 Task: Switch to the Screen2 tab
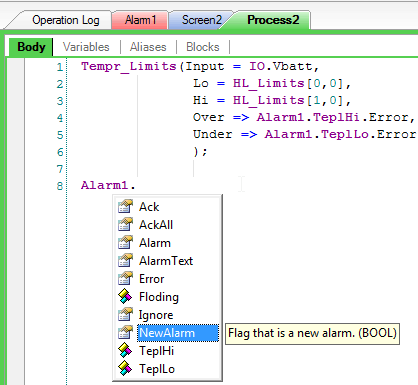pos(201,20)
